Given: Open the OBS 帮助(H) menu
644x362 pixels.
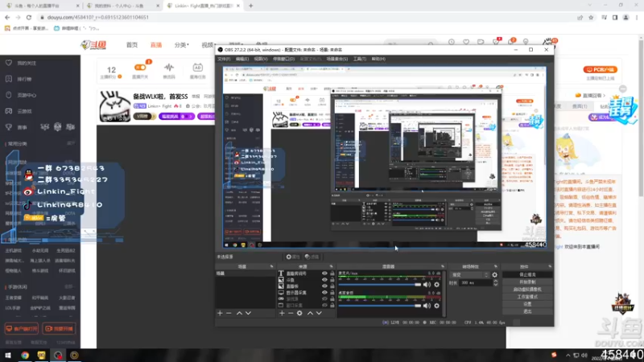Looking at the screenshot, I should point(378,59).
